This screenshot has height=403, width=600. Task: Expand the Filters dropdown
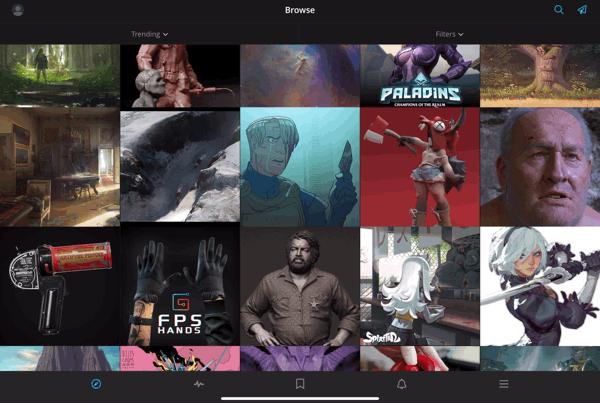pyautogui.click(x=449, y=34)
